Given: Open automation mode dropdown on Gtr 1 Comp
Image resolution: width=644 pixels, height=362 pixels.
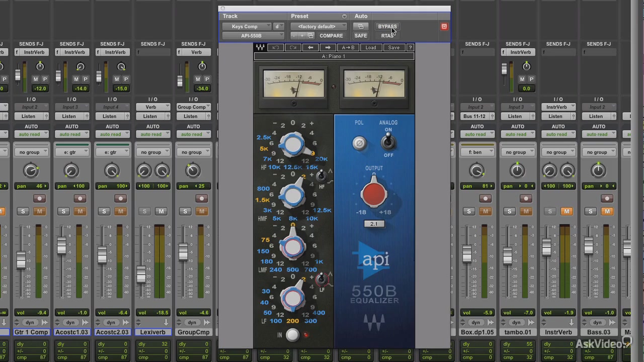Looking at the screenshot, I should (31, 134).
